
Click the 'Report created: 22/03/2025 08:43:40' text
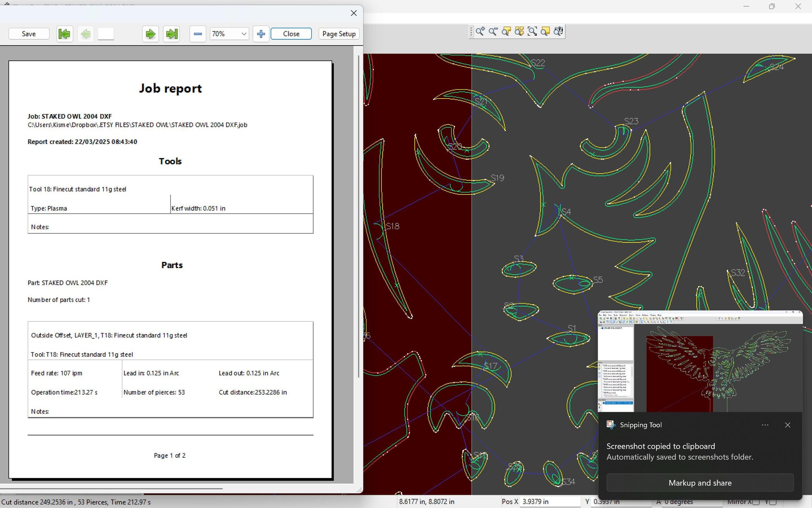pos(82,142)
